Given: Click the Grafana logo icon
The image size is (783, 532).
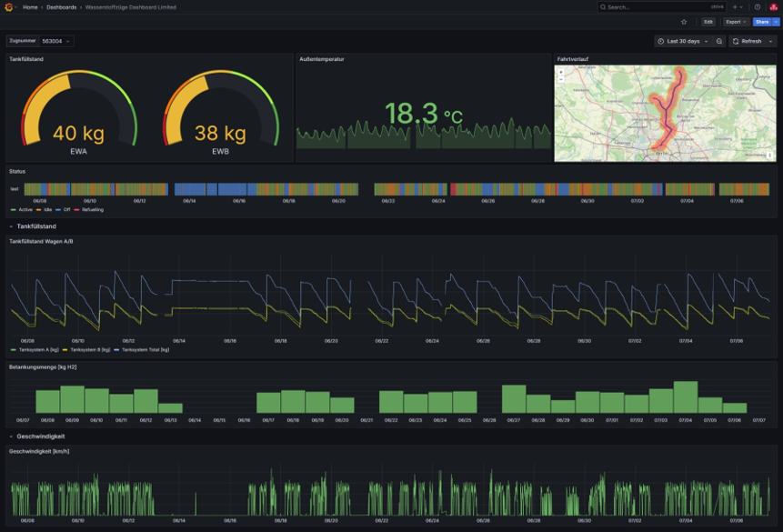Looking at the screenshot, I should [10, 6].
